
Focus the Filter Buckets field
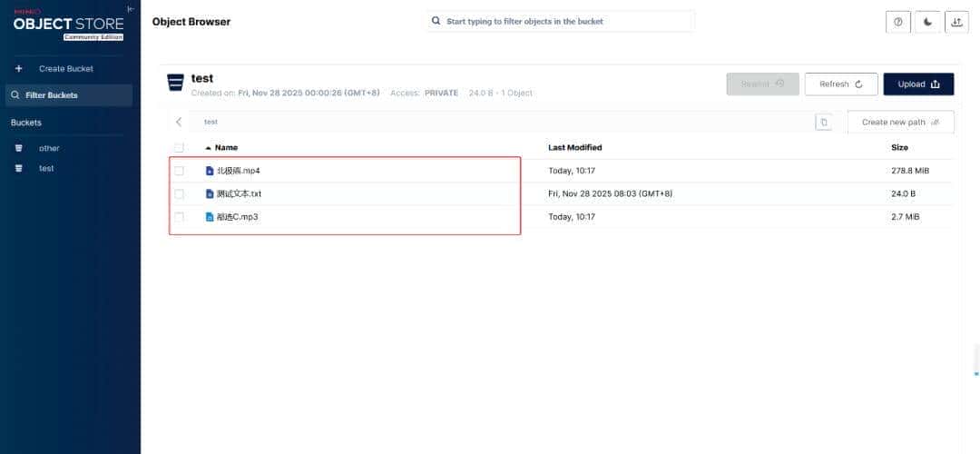coord(69,95)
